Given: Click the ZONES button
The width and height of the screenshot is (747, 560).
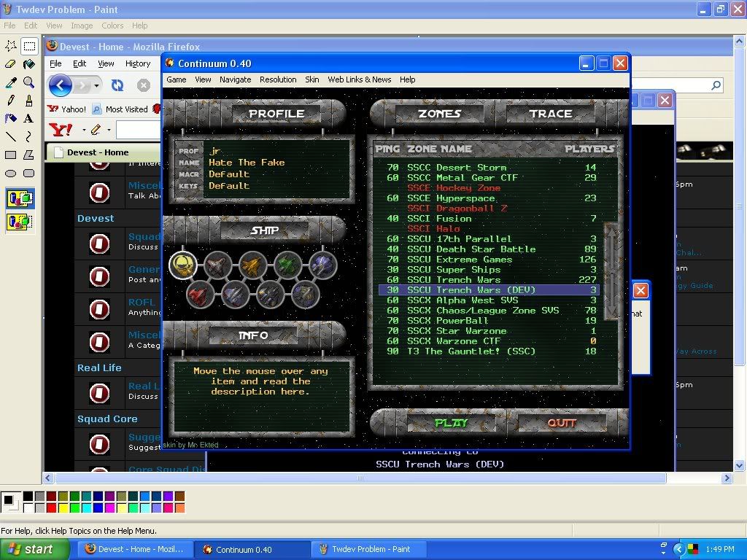Looking at the screenshot, I should pyautogui.click(x=439, y=113).
